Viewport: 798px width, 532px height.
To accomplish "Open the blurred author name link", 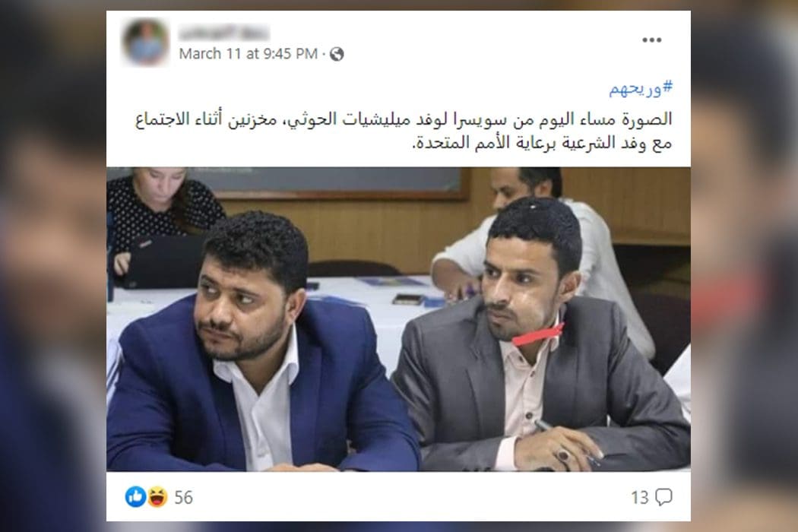I will click(x=224, y=33).
